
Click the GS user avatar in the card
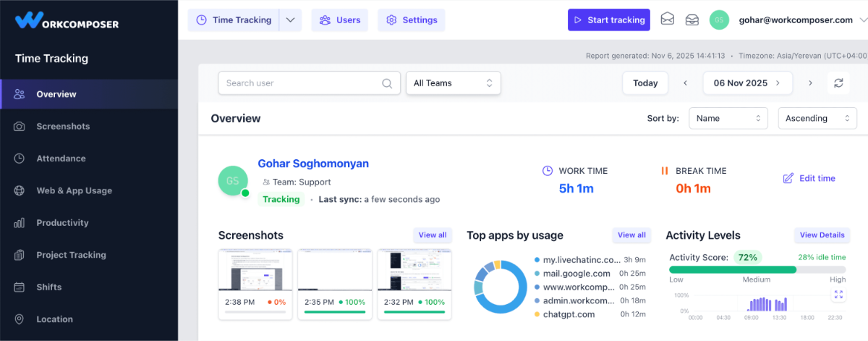pyautogui.click(x=233, y=180)
